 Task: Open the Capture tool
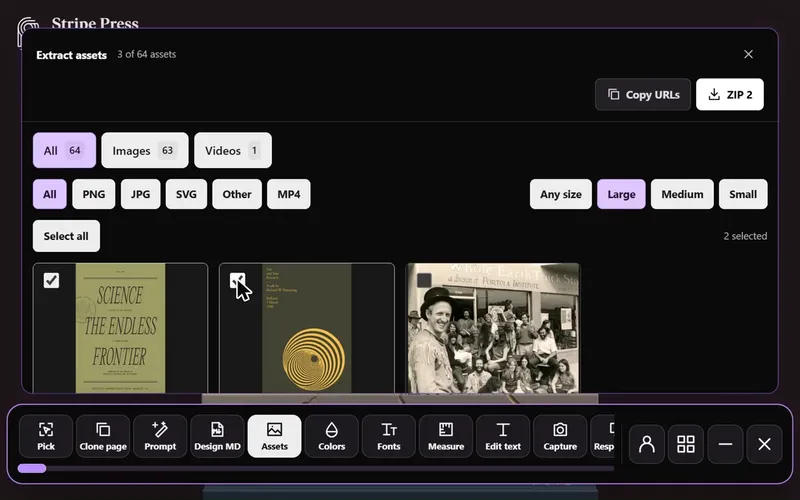(x=560, y=436)
